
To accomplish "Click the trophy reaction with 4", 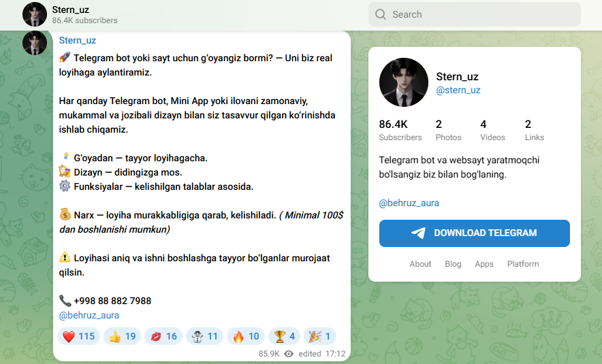I will 284,336.
